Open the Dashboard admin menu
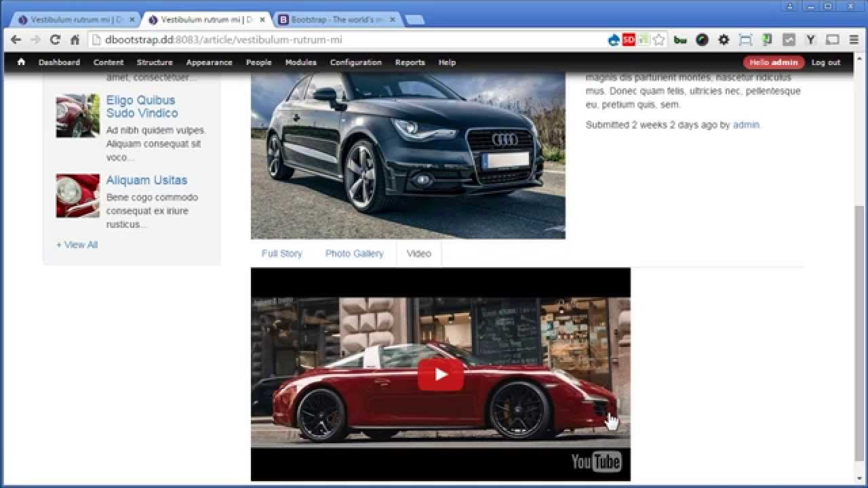Image resolution: width=868 pixels, height=488 pixels. 59,62
